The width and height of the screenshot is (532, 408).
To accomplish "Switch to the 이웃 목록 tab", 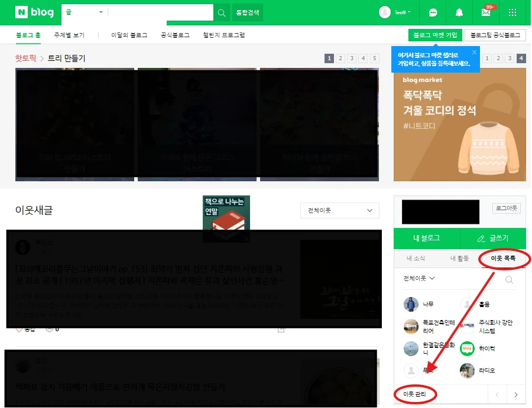I will (x=503, y=258).
